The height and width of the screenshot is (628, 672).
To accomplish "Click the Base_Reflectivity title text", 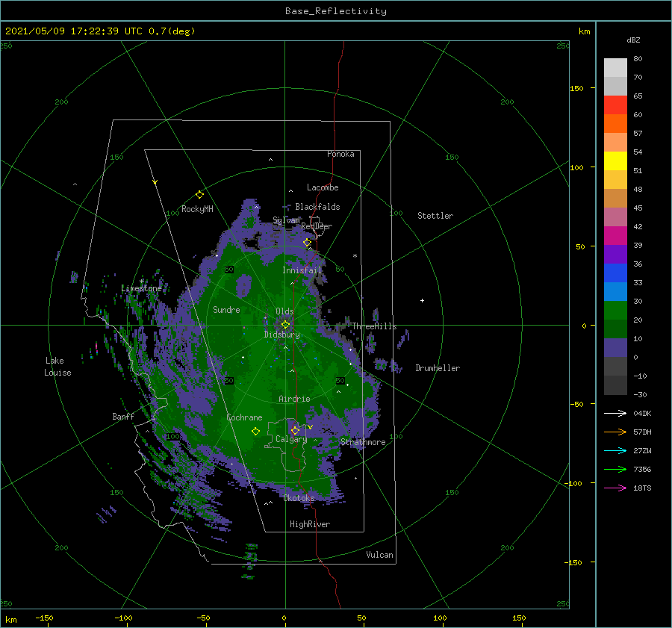I will [335, 11].
